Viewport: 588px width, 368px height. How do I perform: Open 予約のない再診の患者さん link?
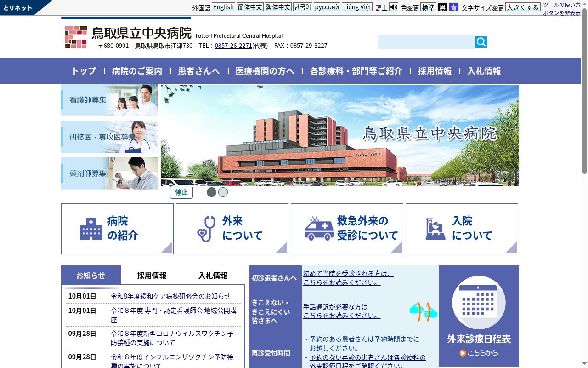367,362
